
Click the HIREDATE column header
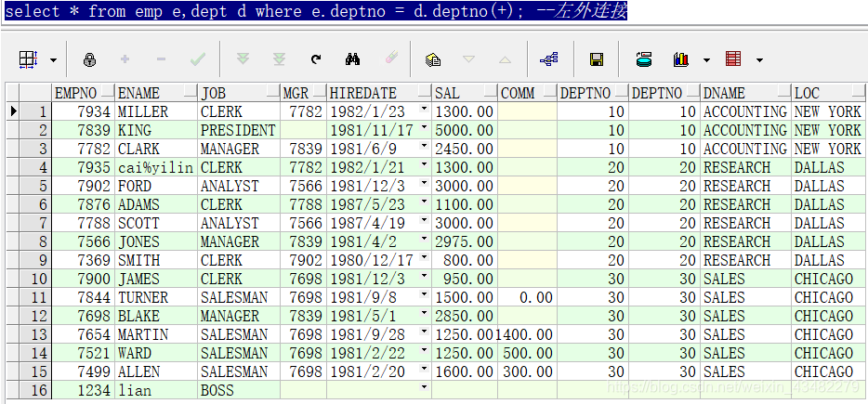pyautogui.click(x=380, y=93)
